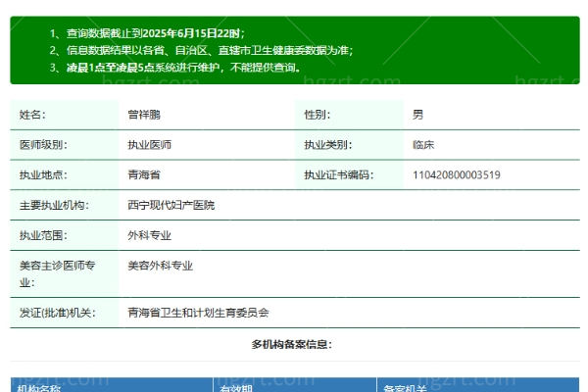The width and height of the screenshot is (588, 392).
Task: Select the 临床 value
Action: pyautogui.click(x=423, y=145)
